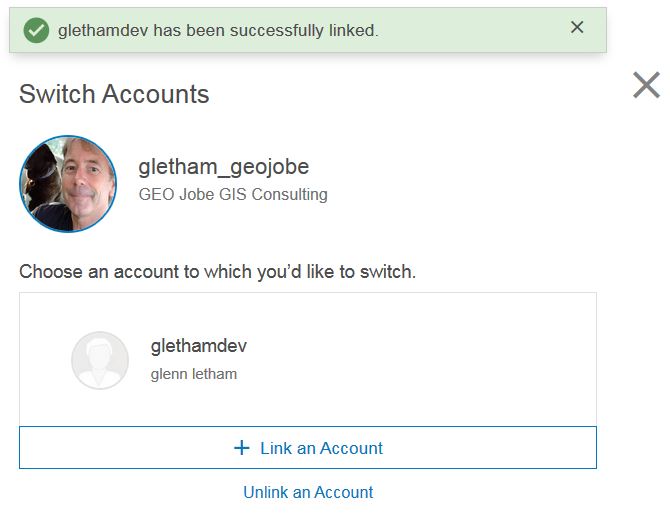
Task: Dismiss the success notification banner
Action: pos(577,28)
